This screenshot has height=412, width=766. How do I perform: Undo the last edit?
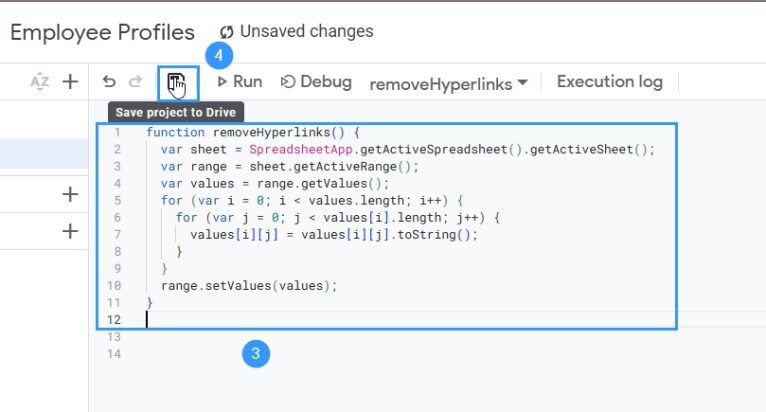[109, 82]
